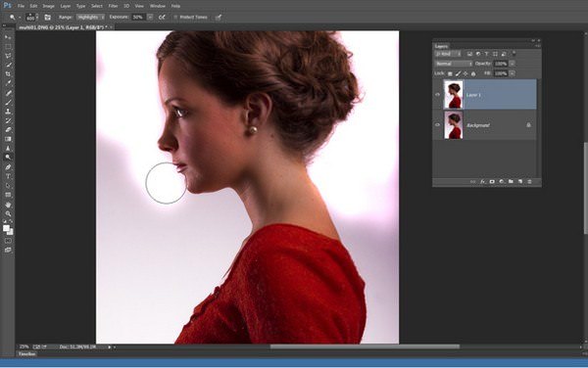588x368 pixels.
Task: Open the layer Kind filter dropdown
Action: 448,54
